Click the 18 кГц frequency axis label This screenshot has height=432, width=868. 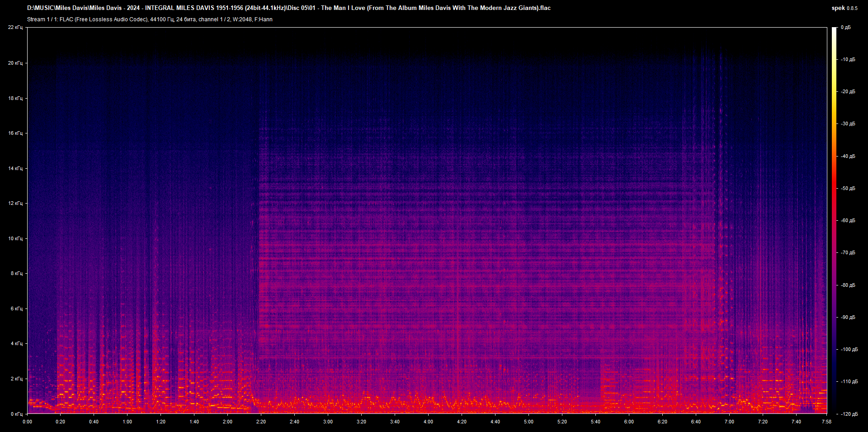pyautogui.click(x=15, y=98)
